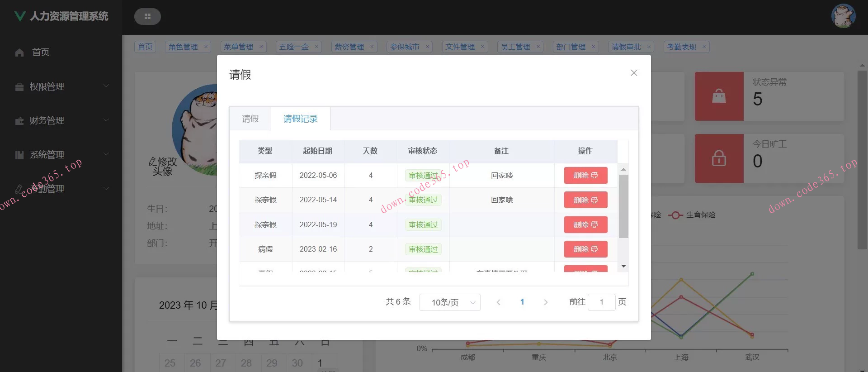Open the 薪资管理 tag
The image size is (868, 372).
coord(349,47)
